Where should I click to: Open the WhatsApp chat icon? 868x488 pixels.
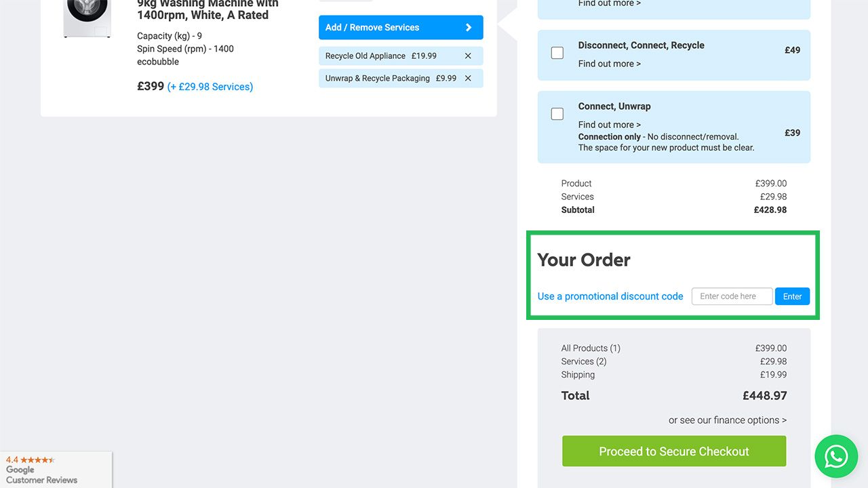(836, 456)
